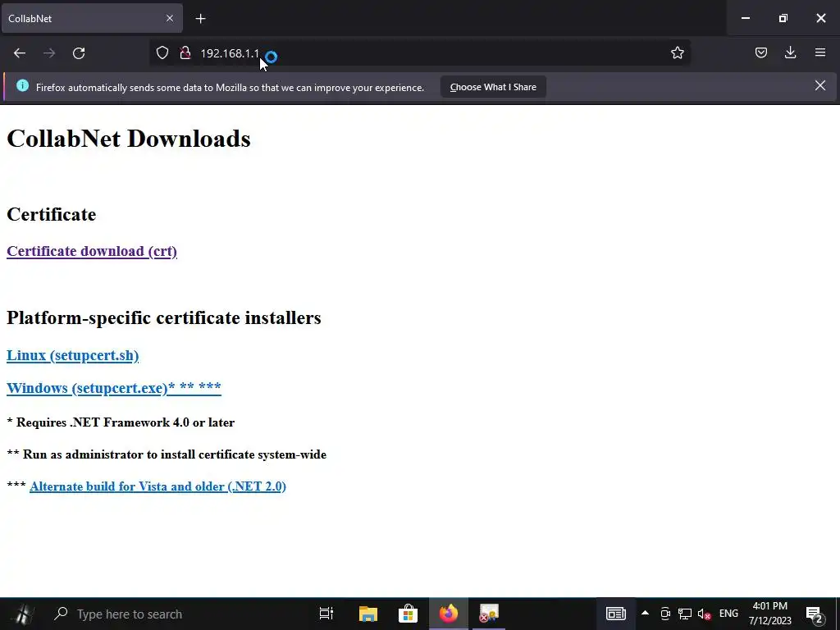Open the Firefox application menu

point(820,52)
